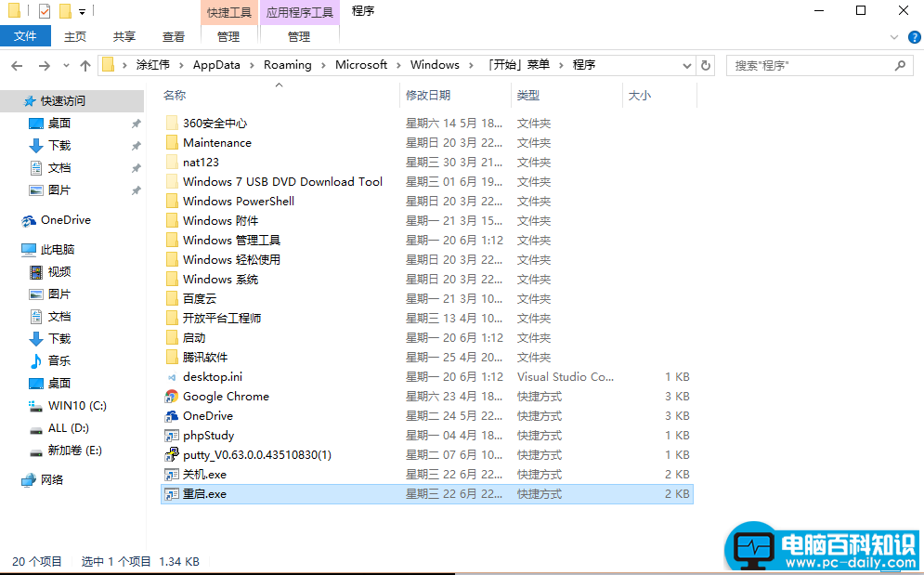Expand the ribbon with the chevron
This screenshot has height=575, width=924.
click(x=894, y=37)
